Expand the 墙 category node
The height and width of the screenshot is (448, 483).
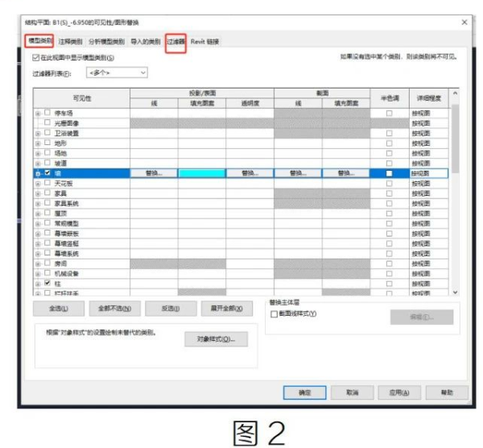[x=38, y=174]
